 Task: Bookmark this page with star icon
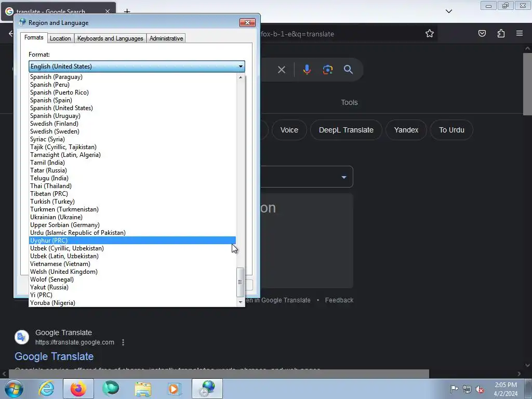coord(430,33)
